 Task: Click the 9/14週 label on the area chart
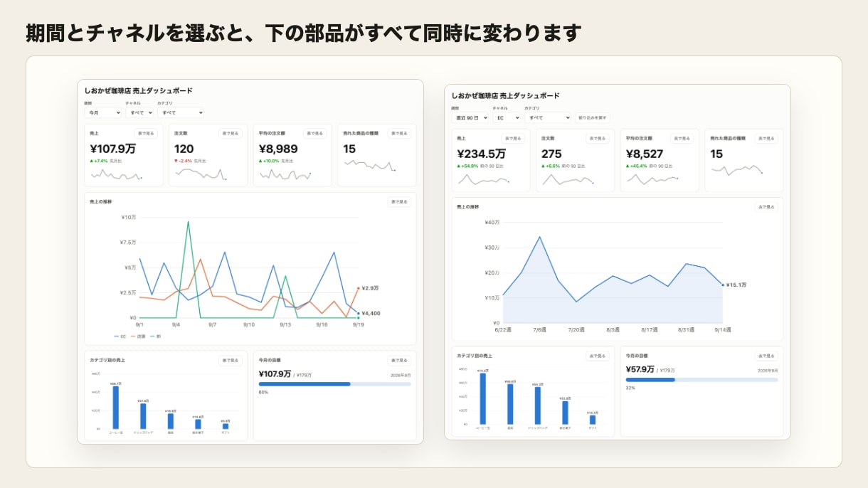[723, 329]
